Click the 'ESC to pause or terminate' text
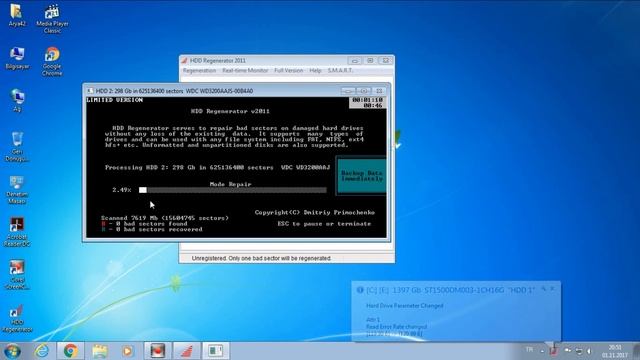 (x=324, y=224)
